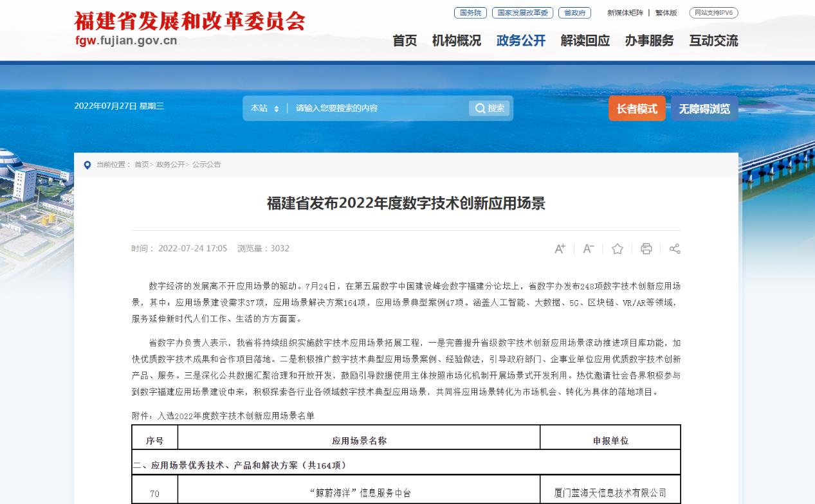The width and height of the screenshot is (815, 504).
Task: Switch to 繁体版 traditional Chinese version
Action: coord(664,12)
